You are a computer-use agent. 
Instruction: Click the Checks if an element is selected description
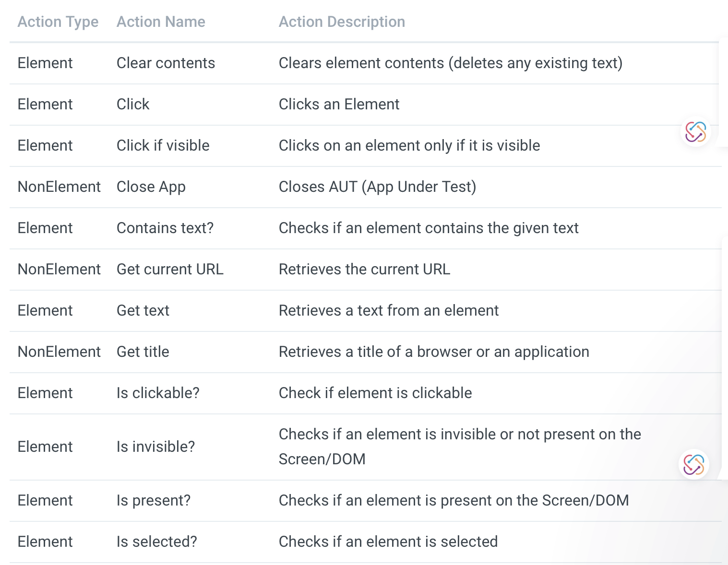388,541
